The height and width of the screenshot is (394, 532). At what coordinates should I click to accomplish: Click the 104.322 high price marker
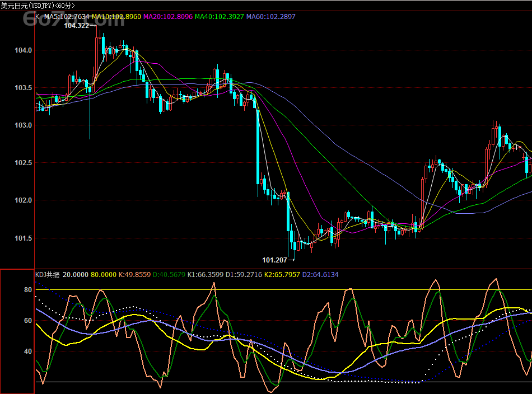click(77, 26)
